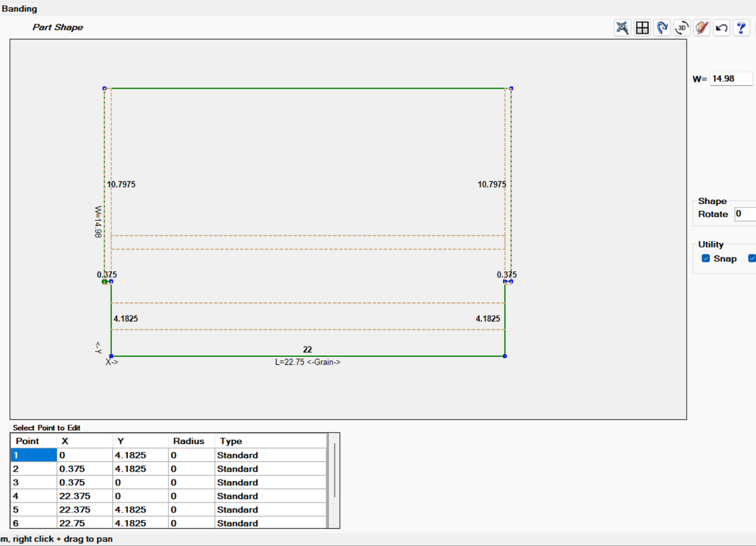Viewport: 756px width, 546px height.
Task: Click the zoom extents magnifier icon
Action: (x=622, y=28)
